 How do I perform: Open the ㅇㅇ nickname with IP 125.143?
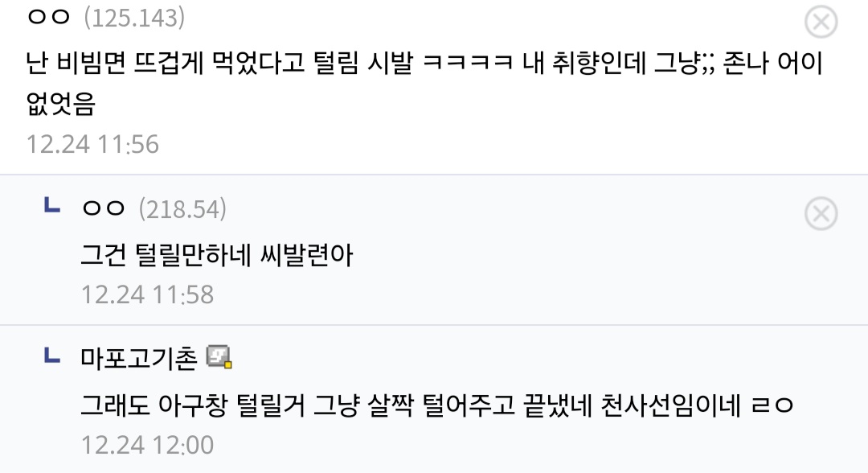50,18
